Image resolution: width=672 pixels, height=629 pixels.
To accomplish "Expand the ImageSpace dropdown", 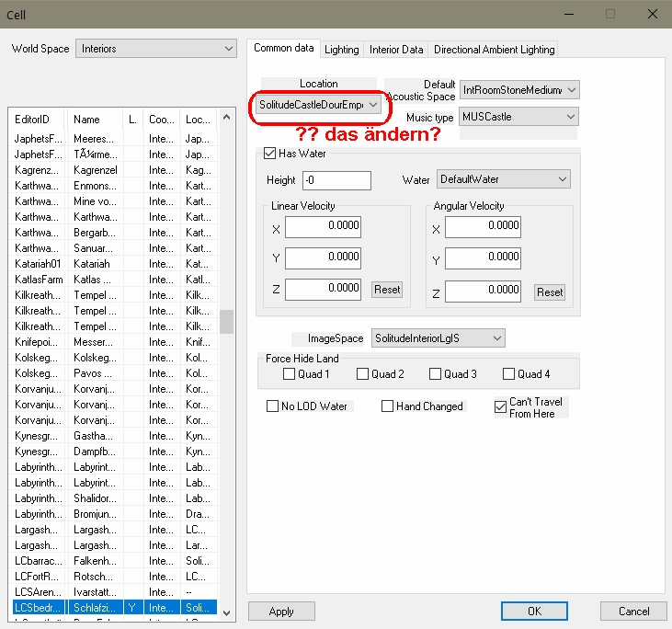I will click(439, 338).
